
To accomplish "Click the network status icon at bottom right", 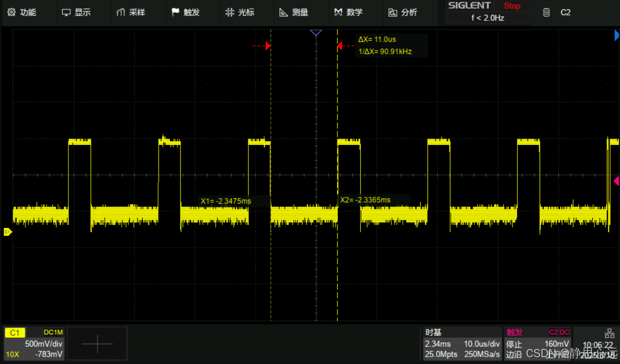I will tap(609, 333).
